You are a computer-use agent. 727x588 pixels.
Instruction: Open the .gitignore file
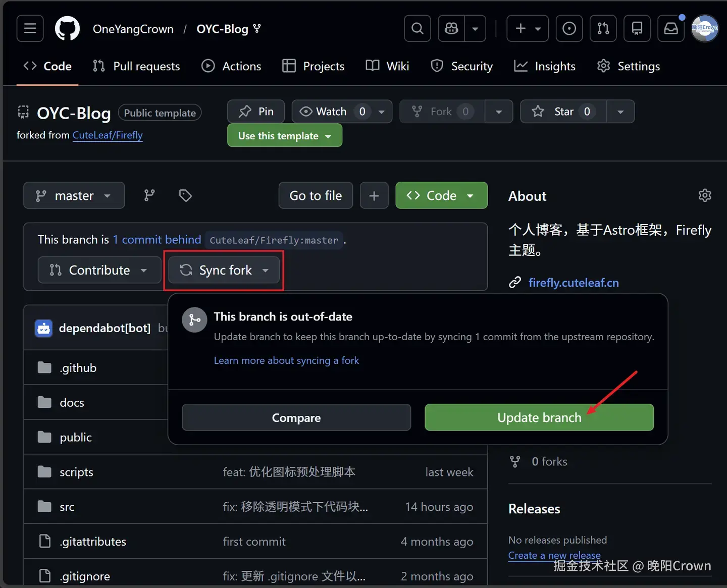click(x=85, y=576)
